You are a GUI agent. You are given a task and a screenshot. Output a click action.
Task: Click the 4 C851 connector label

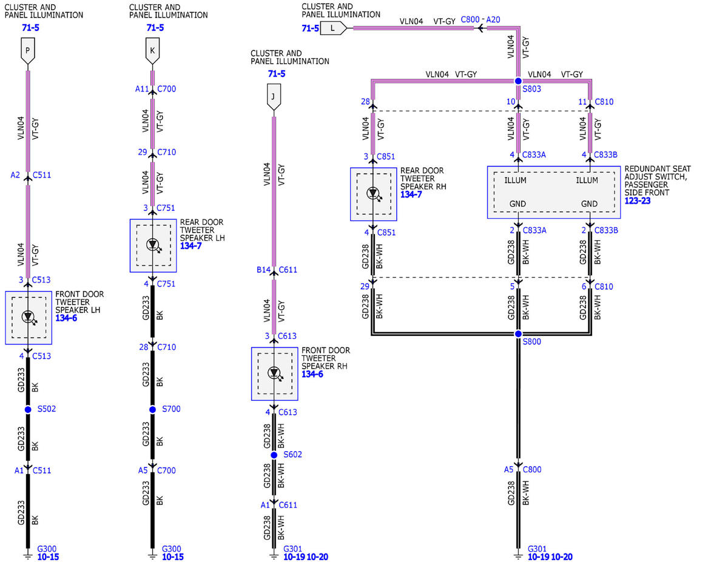point(379,232)
